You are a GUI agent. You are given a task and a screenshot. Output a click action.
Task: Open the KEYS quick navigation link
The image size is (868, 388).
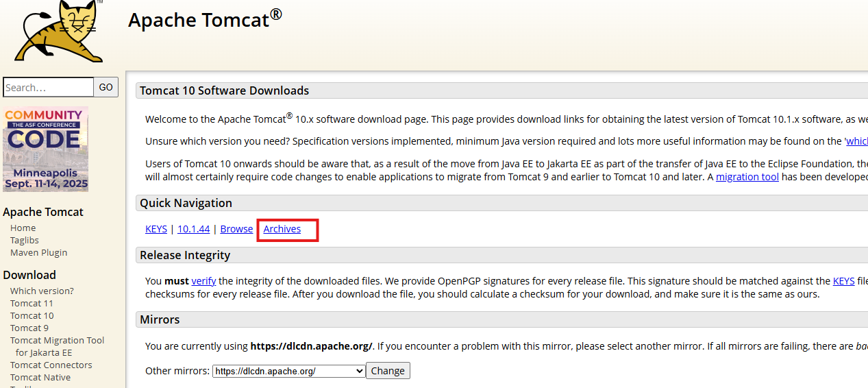tap(156, 229)
